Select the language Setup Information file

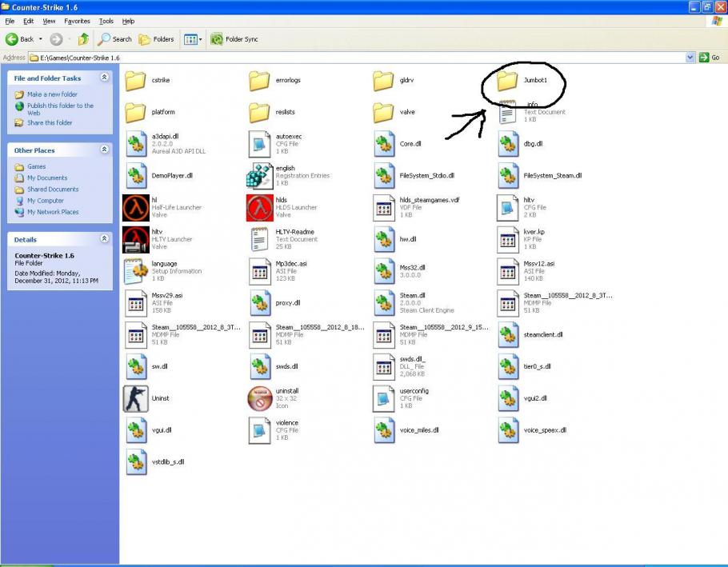coord(135,271)
